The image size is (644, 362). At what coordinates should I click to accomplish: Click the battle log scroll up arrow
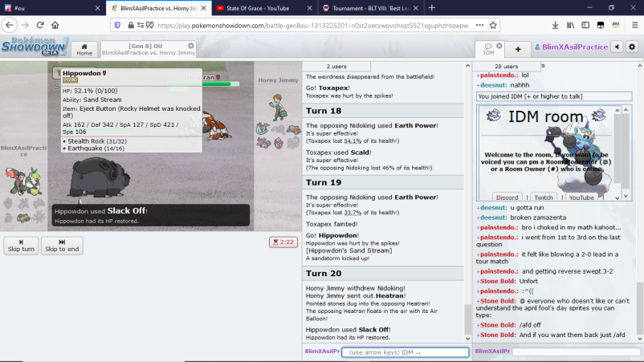pyautogui.click(x=467, y=66)
